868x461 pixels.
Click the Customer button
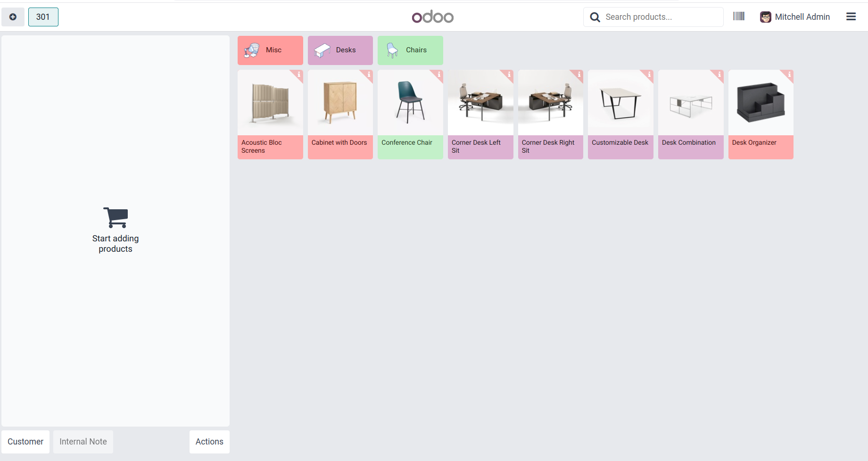point(25,442)
